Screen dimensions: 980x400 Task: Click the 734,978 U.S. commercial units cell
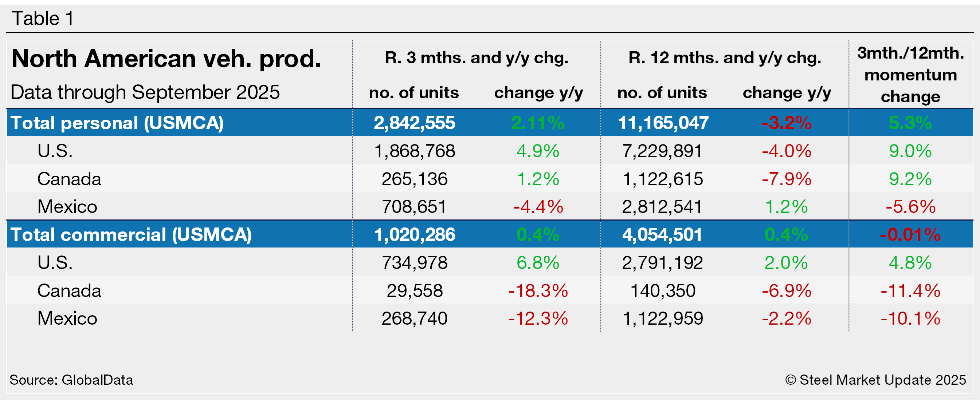[x=414, y=263]
